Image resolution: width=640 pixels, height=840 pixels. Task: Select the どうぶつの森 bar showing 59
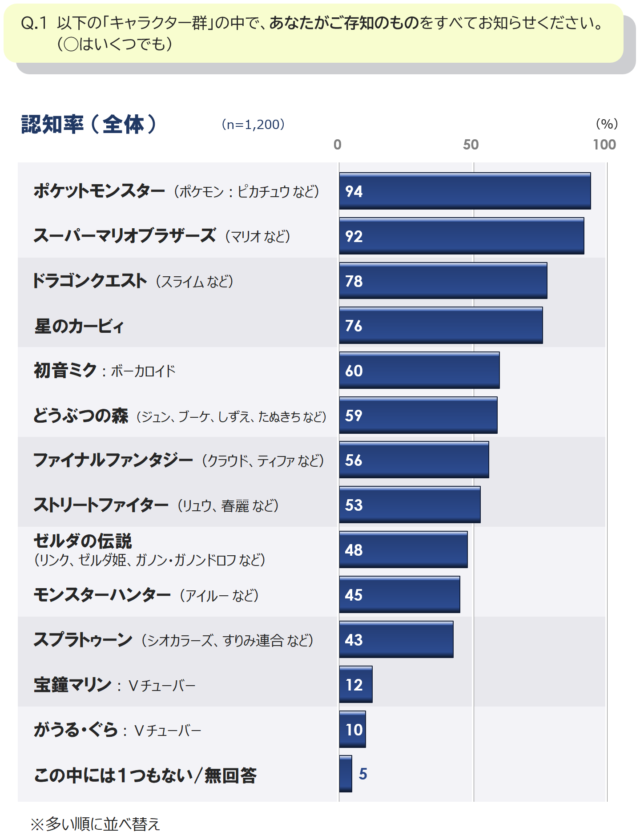[x=418, y=415]
